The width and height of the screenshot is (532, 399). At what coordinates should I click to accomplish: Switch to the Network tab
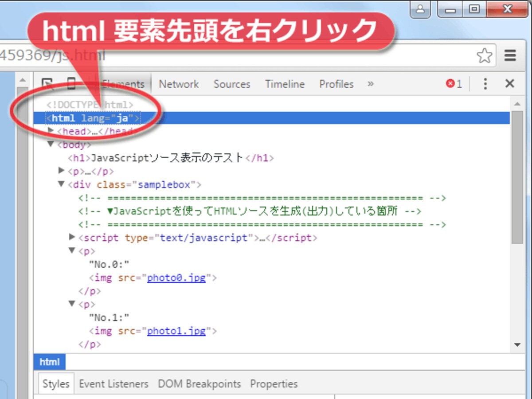(179, 84)
